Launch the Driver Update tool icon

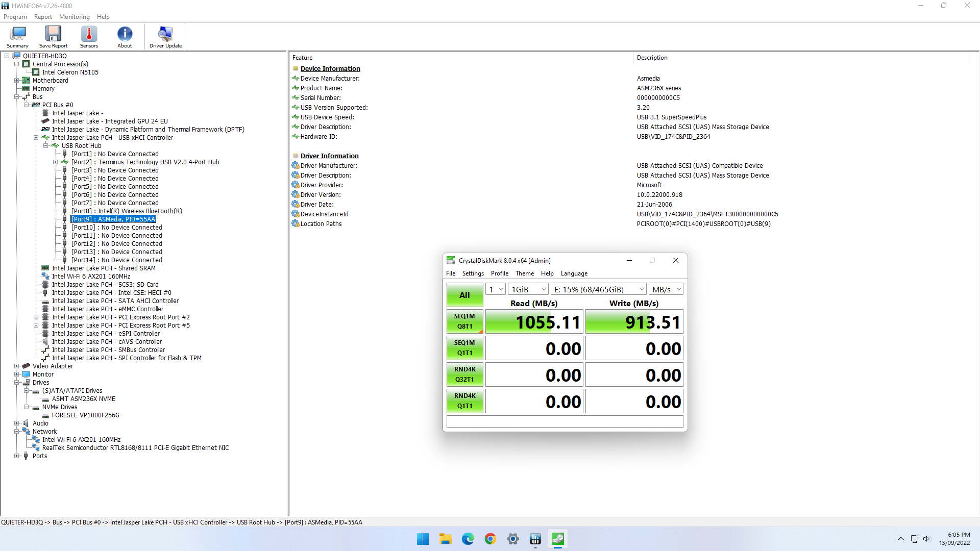(165, 34)
